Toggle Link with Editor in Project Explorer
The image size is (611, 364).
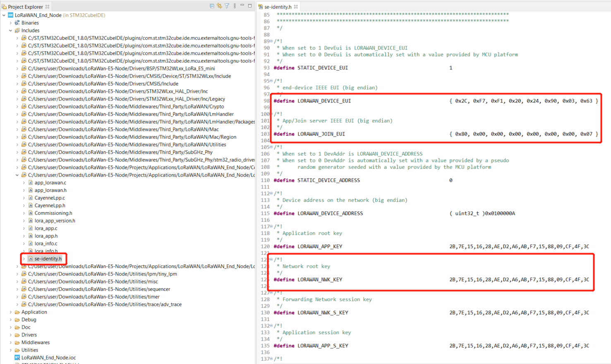[219, 6]
